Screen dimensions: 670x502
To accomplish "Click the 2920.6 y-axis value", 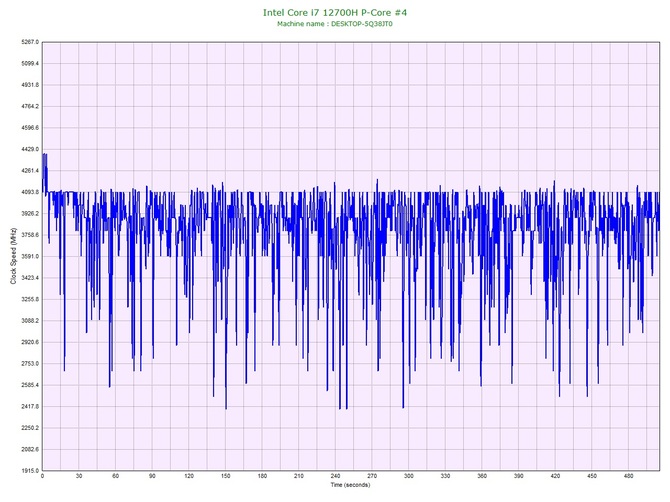I will click(x=30, y=342).
